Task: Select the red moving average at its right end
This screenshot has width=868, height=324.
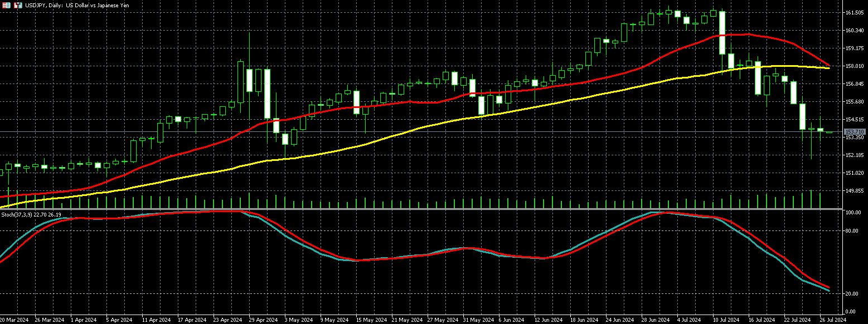Action: 827,65
